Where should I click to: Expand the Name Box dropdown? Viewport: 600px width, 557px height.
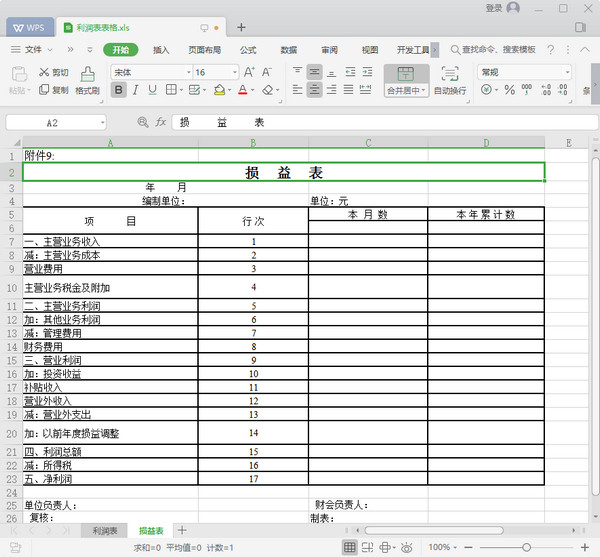103,123
